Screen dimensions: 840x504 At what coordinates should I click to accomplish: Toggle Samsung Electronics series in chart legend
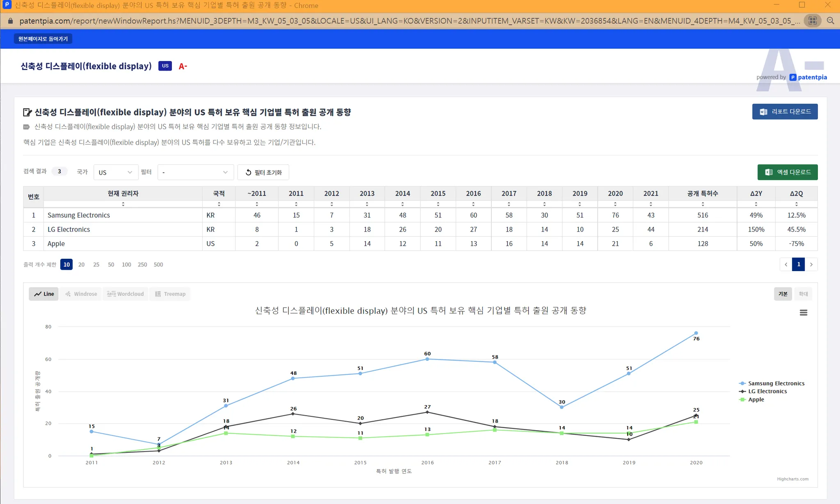coord(776,383)
